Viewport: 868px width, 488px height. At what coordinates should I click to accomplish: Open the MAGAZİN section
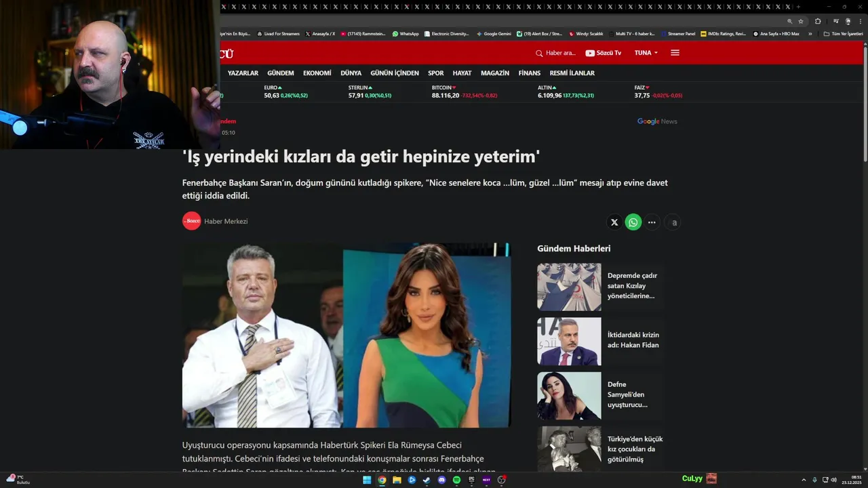pyautogui.click(x=495, y=73)
